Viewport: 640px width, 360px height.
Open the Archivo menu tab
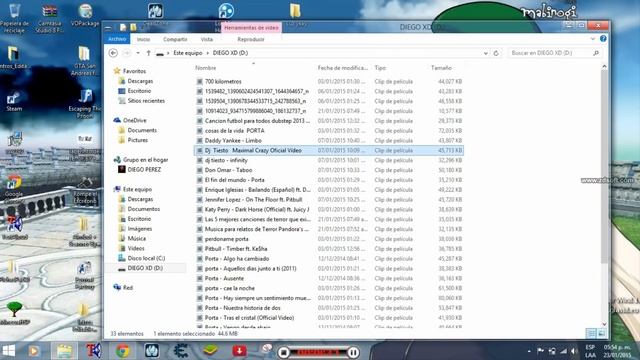117,39
